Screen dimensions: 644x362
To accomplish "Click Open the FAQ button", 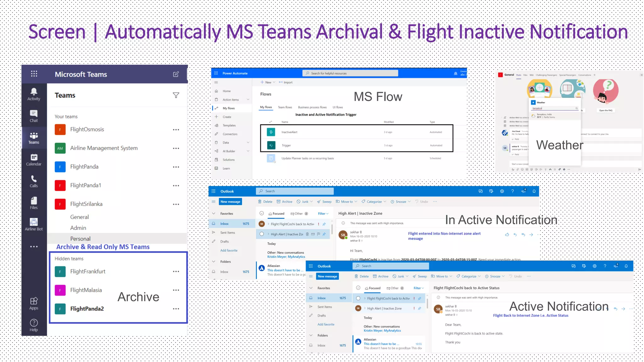I will pos(606,111).
